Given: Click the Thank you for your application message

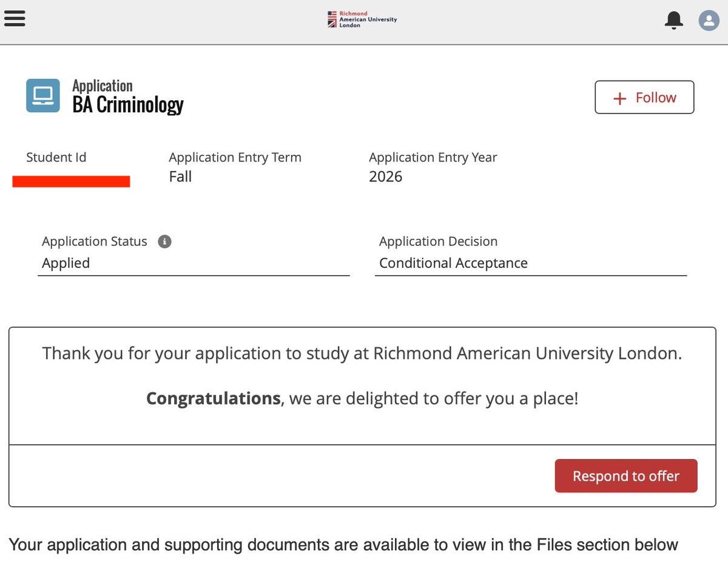Looking at the screenshot, I should pyautogui.click(x=362, y=353).
